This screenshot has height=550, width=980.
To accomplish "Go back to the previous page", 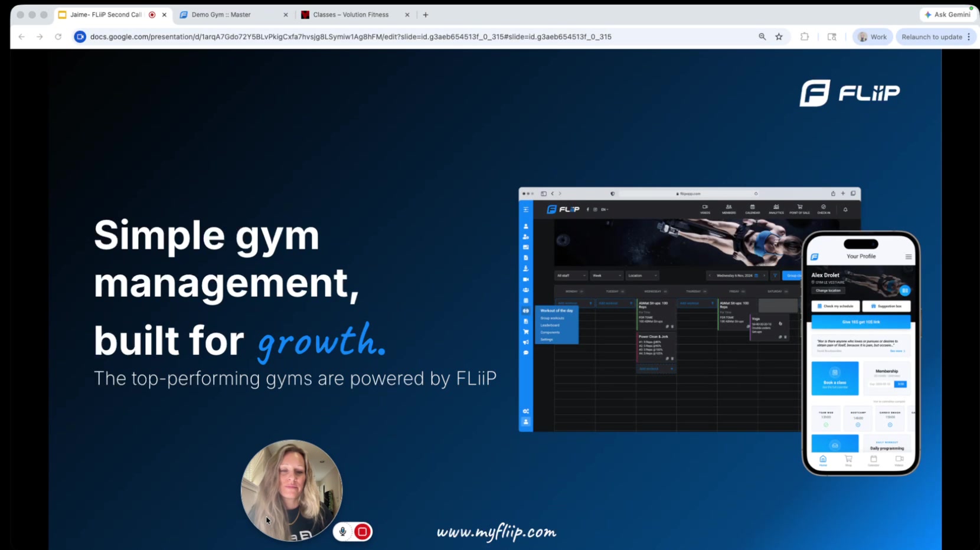I will pyautogui.click(x=22, y=37).
